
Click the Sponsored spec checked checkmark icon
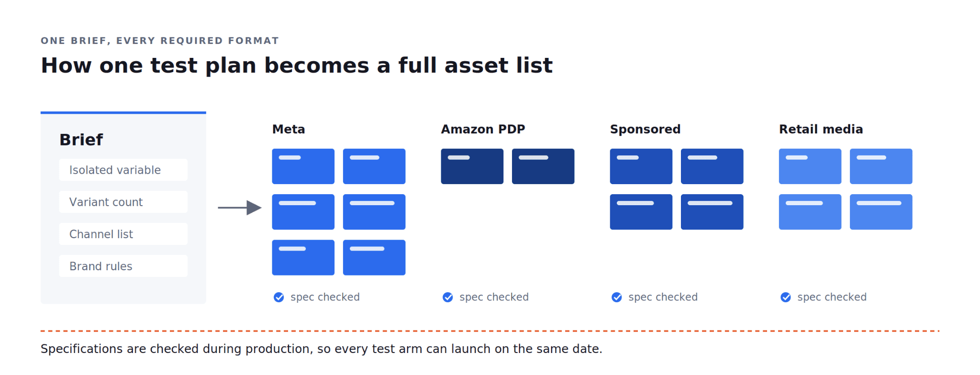tap(617, 298)
